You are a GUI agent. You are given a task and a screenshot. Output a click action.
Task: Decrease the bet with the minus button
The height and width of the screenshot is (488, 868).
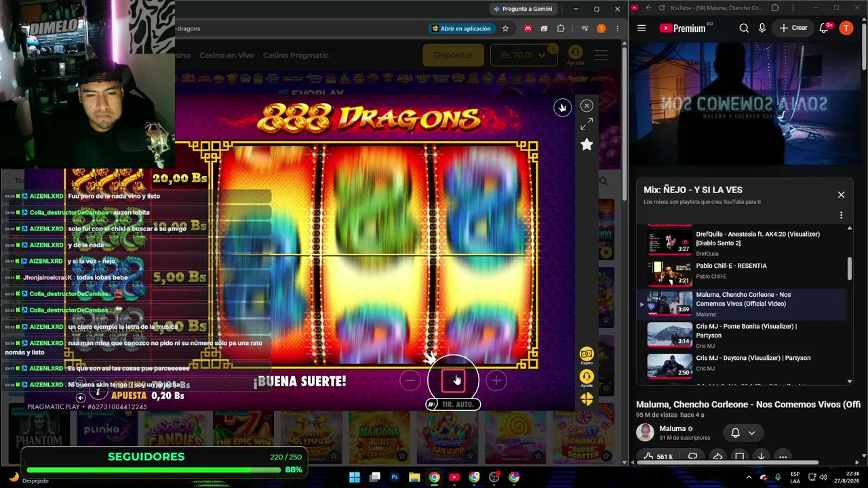[x=410, y=381]
